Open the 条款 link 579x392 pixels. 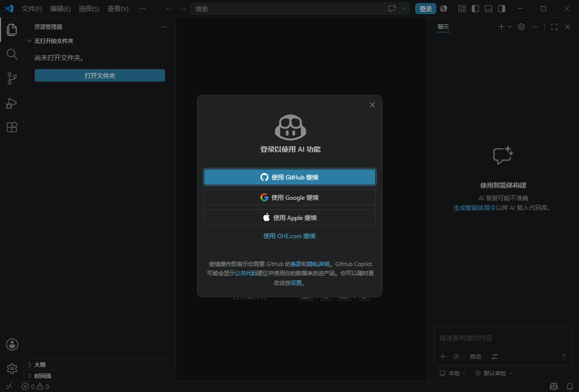[x=296, y=264]
